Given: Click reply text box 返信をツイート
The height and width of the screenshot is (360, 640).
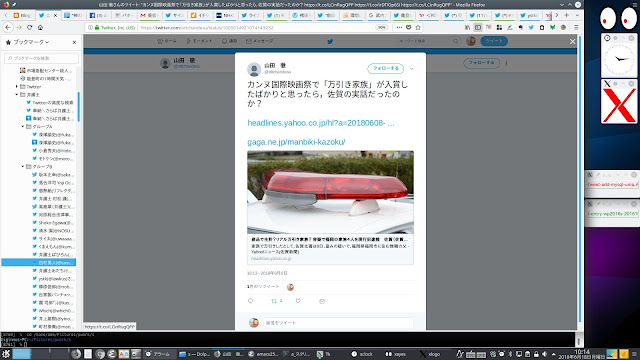Looking at the screenshot, I should (338, 323).
